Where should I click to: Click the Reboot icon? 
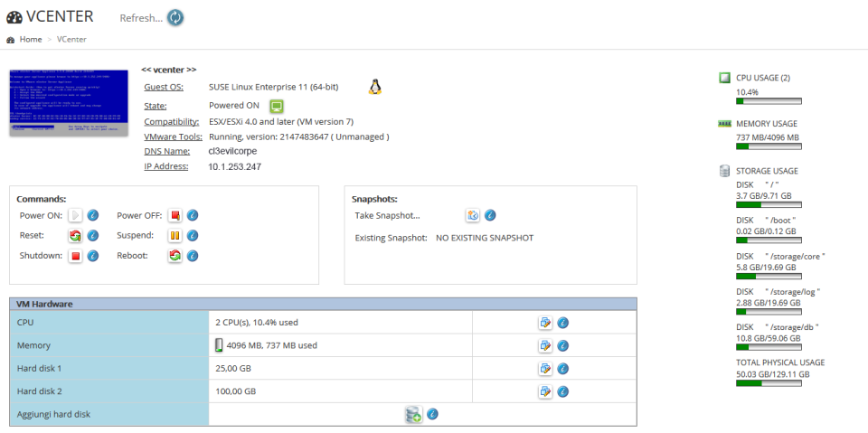tap(175, 256)
